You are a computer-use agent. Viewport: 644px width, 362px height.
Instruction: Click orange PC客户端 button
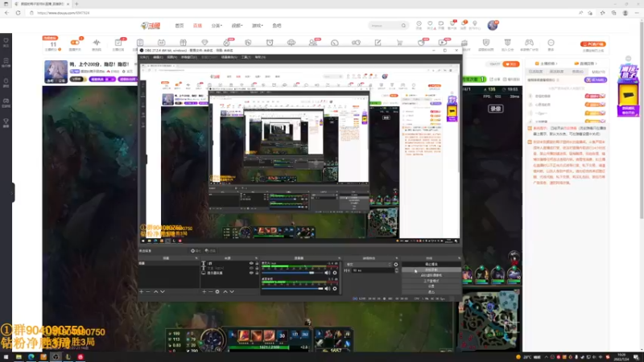(x=593, y=44)
